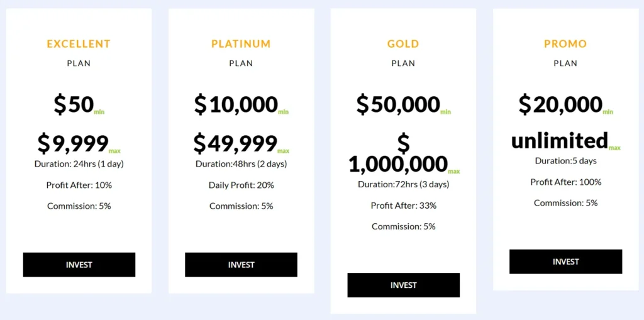
Task: Select 'Profit After: 33%' text
Action: [x=403, y=206]
